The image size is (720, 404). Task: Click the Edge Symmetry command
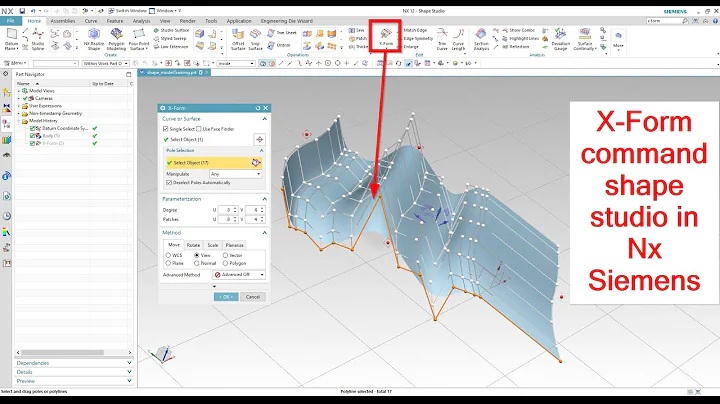[x=418, y=39]
